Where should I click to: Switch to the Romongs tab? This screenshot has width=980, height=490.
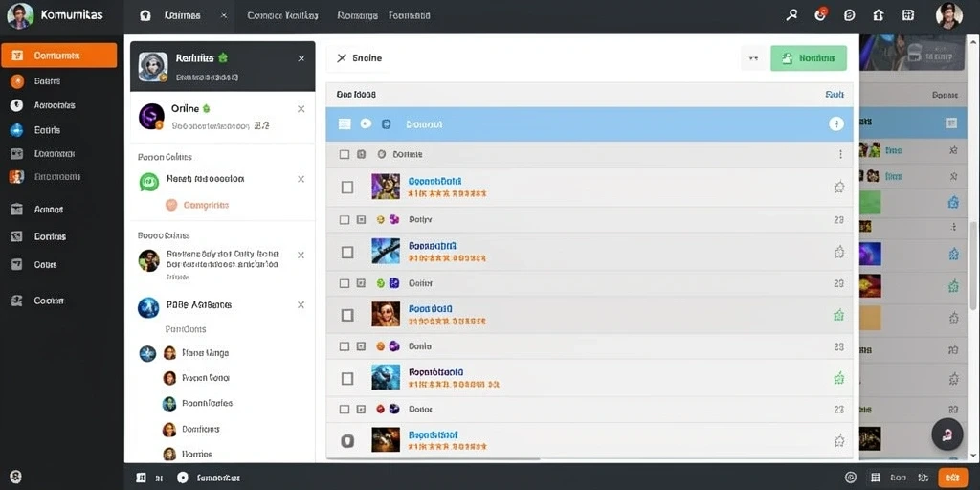point(358,15)
